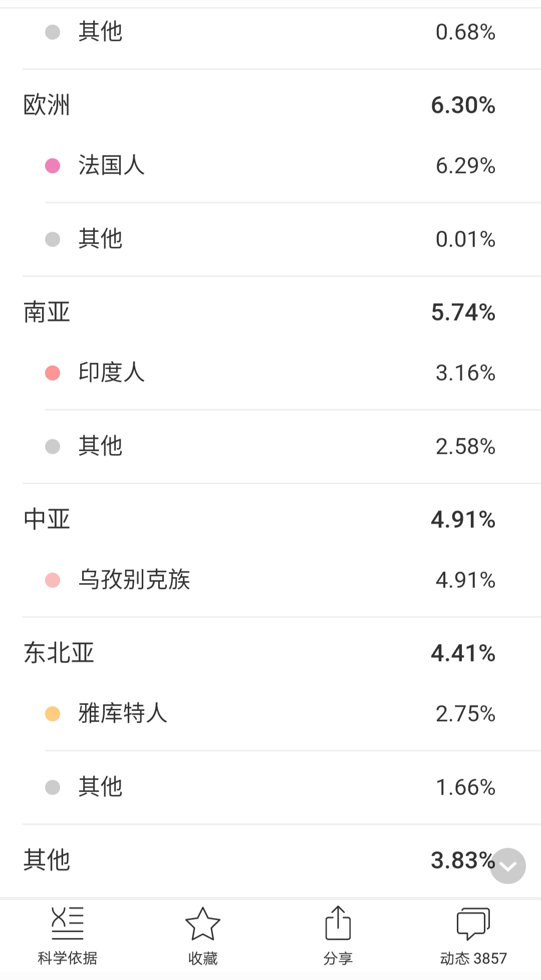The height and width of the screenshot is (980, 541).
Task: Open the 欧洲 6.30% region header
Action: point(270,105)
